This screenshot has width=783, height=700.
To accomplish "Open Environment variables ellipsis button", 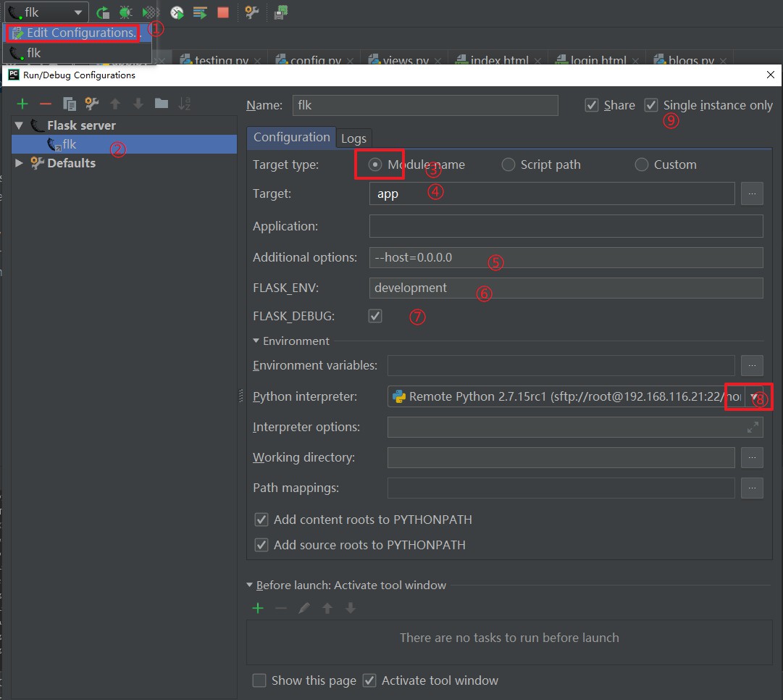I will click(x=752, y=365).
